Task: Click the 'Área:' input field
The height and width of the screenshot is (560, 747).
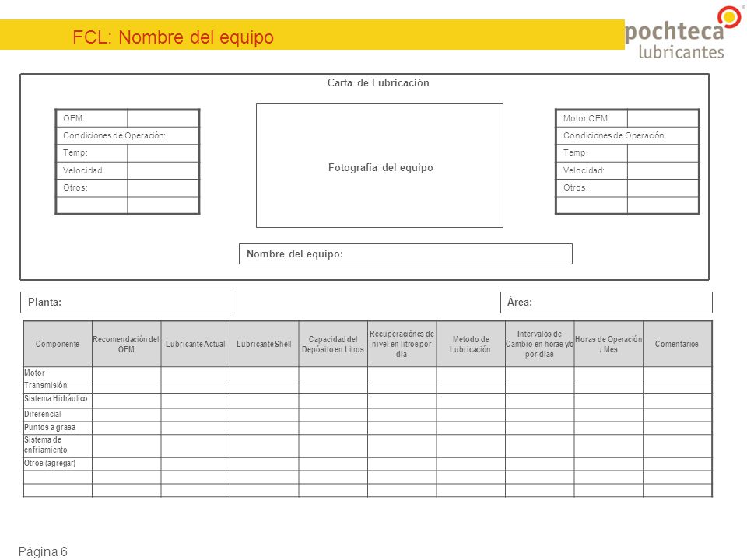Action: (606, 303)
